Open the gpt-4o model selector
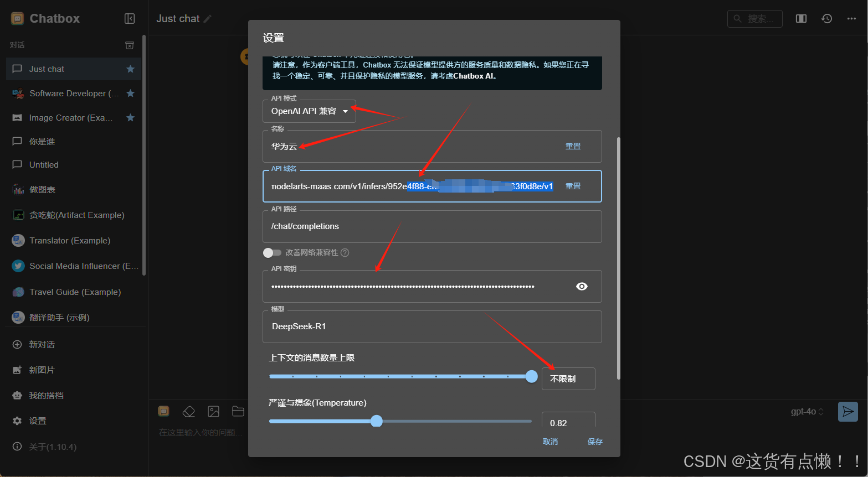Image resolution: width=868 pixels, height=477 pixels. pos(808,412)
